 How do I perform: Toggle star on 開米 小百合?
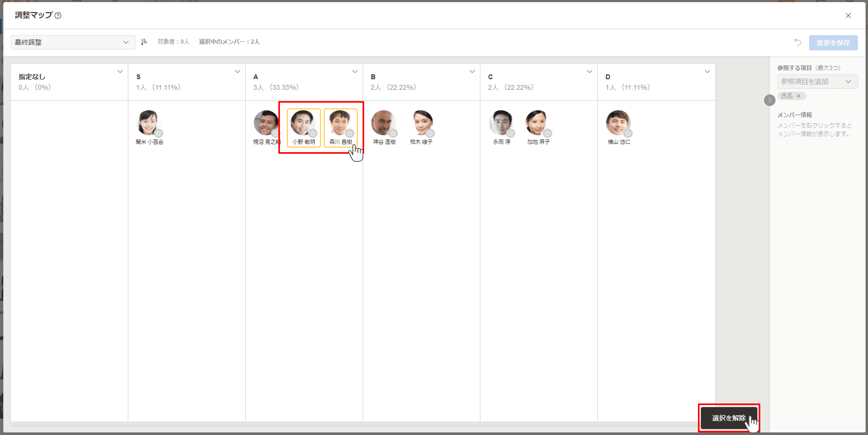(159, 133)
